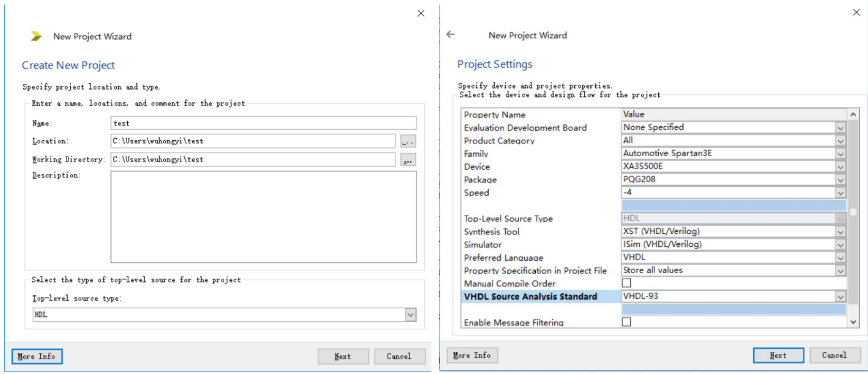Screen dimensions: 868x374
Task: Open Evaluation Development Board dropdown
Action: [x=841, y=128]
